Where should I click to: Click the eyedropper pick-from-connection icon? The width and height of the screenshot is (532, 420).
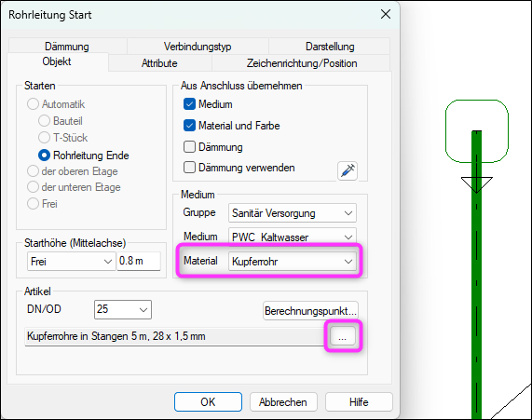coord(348,170)
